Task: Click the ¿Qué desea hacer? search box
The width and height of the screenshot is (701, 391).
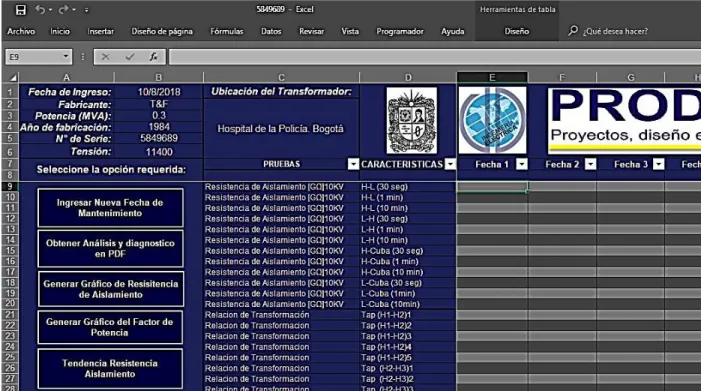Action: 615,31
